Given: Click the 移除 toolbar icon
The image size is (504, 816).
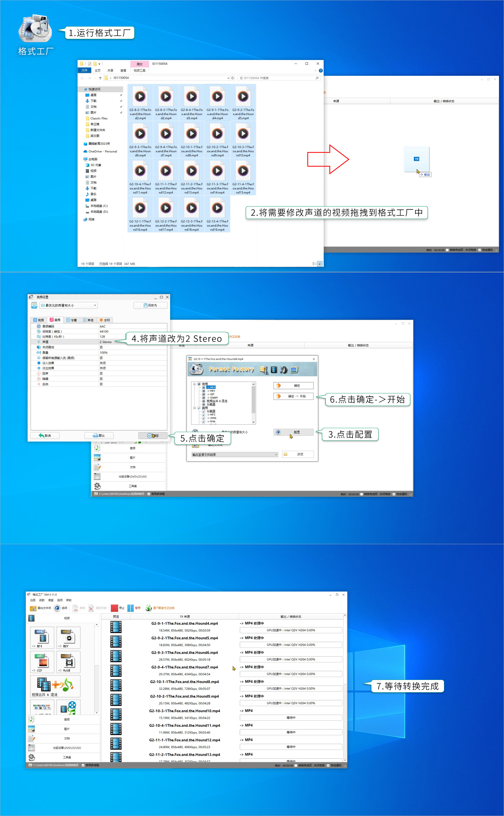Looking at the screenshot, I should [x=75, y=608].
